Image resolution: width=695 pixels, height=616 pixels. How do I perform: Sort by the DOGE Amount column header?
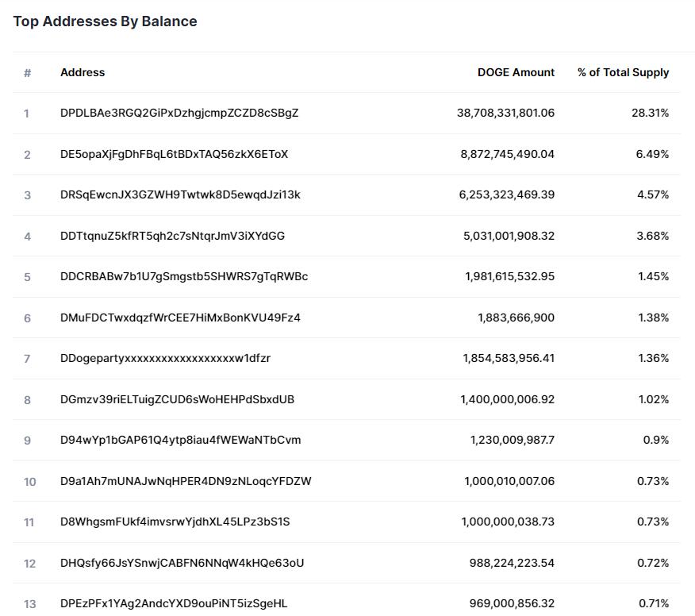516,72
